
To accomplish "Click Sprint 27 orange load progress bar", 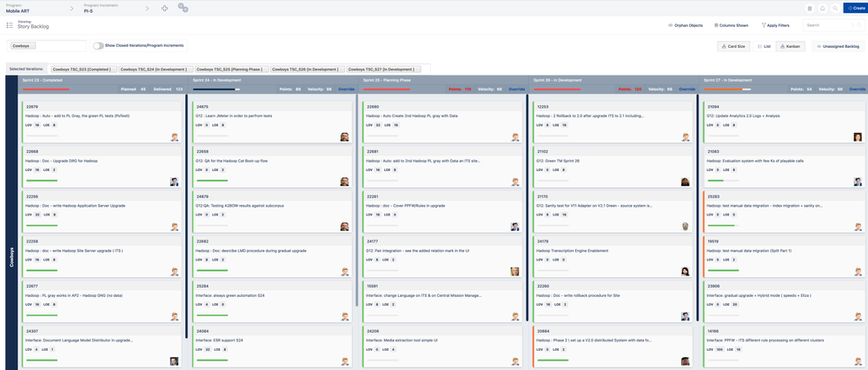I will (x=727, y=89).
